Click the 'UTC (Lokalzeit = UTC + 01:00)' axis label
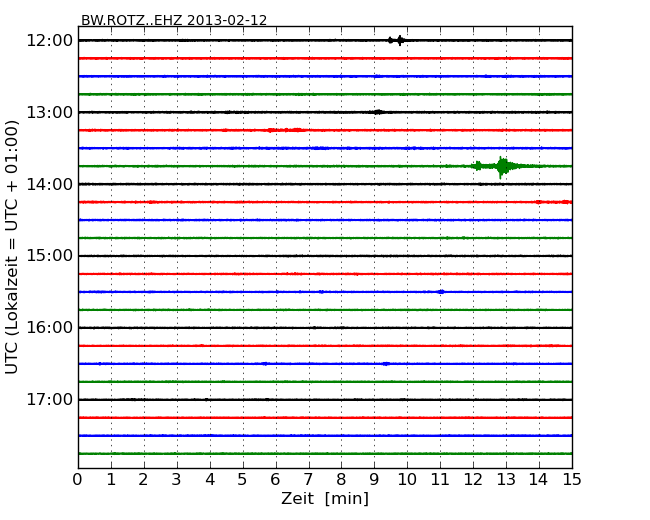This screenshot has width=650, height=520. point(12,247)
